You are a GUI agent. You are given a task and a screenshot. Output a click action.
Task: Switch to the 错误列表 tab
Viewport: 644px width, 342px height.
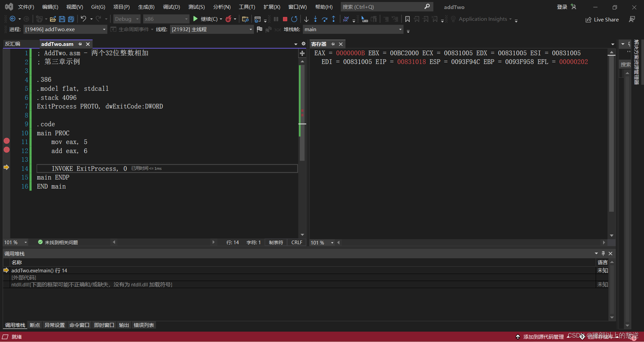(x=144, y=325)
